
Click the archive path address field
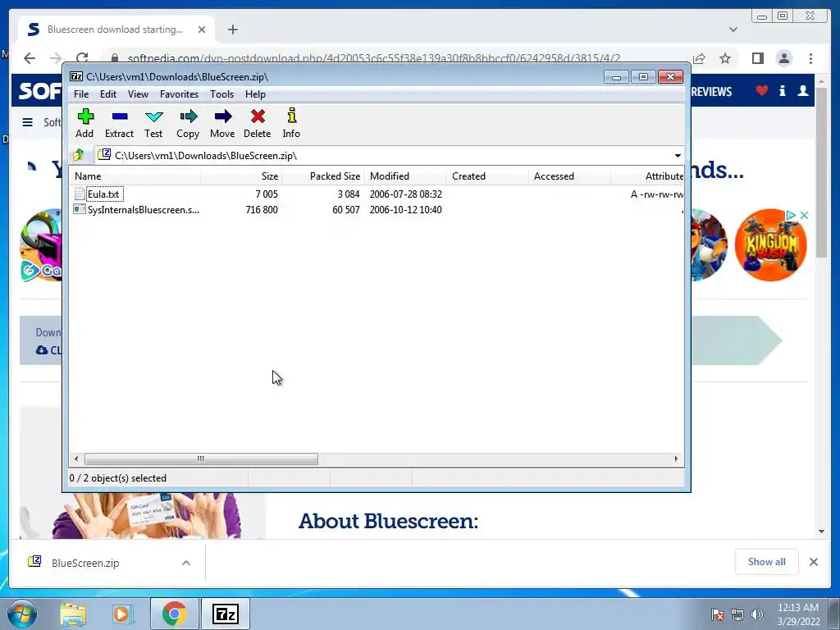pyautogui.click(x=383, y=155)
